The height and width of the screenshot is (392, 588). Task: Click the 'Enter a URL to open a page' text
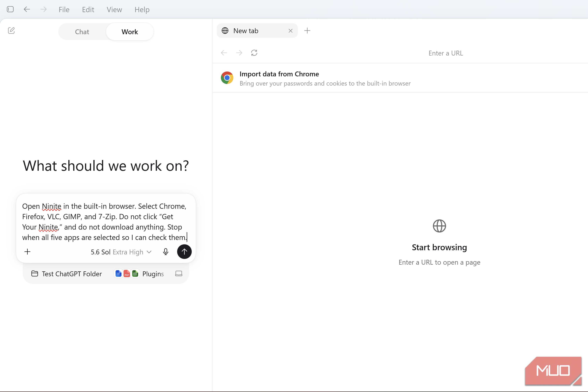439,262
